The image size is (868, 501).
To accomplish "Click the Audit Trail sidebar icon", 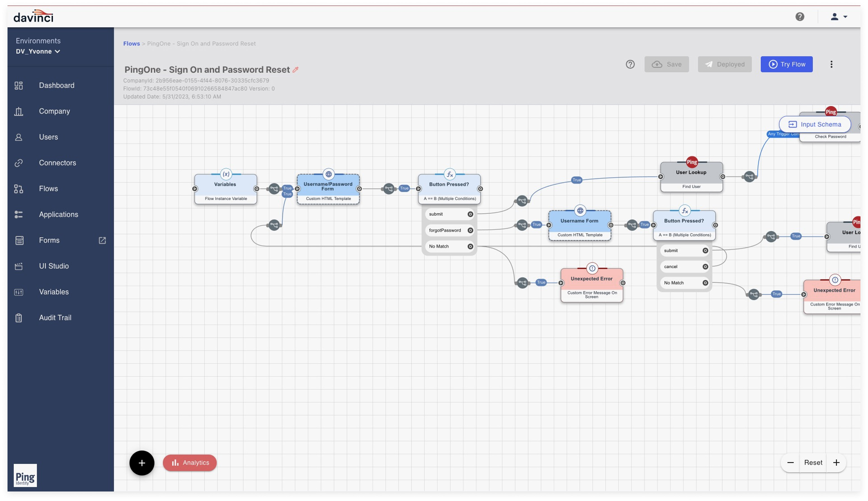I will click(x=19, y=318).
